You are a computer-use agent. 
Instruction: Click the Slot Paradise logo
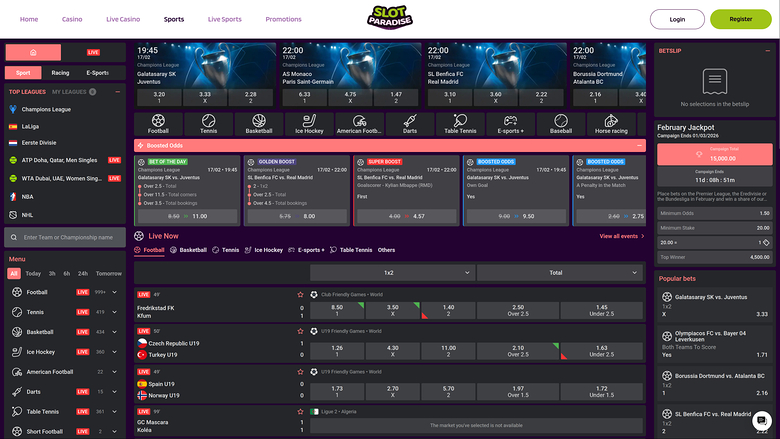pyautogui.click(x=390, y=18)
